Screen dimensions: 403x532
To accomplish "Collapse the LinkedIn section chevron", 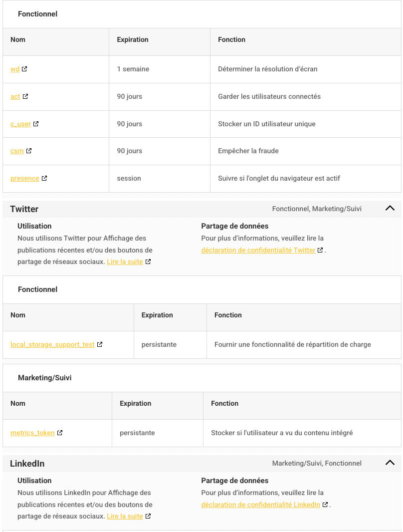I will [x=390, y=463].
